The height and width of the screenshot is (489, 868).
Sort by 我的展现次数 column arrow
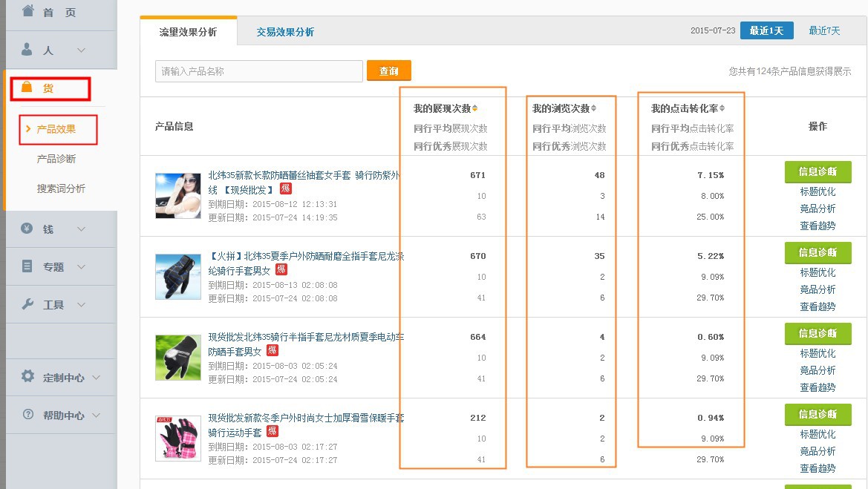point(475,108)
